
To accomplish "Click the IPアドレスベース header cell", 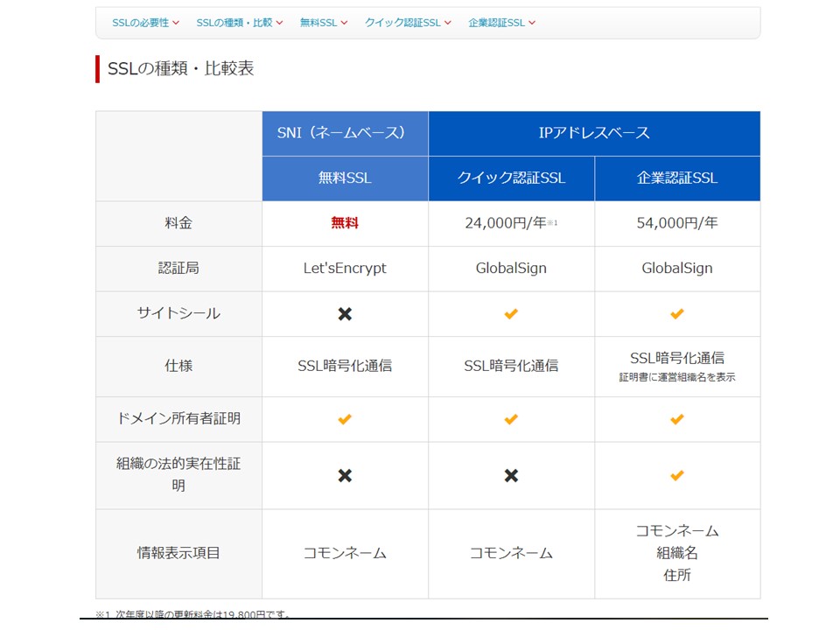I will 594,133.
